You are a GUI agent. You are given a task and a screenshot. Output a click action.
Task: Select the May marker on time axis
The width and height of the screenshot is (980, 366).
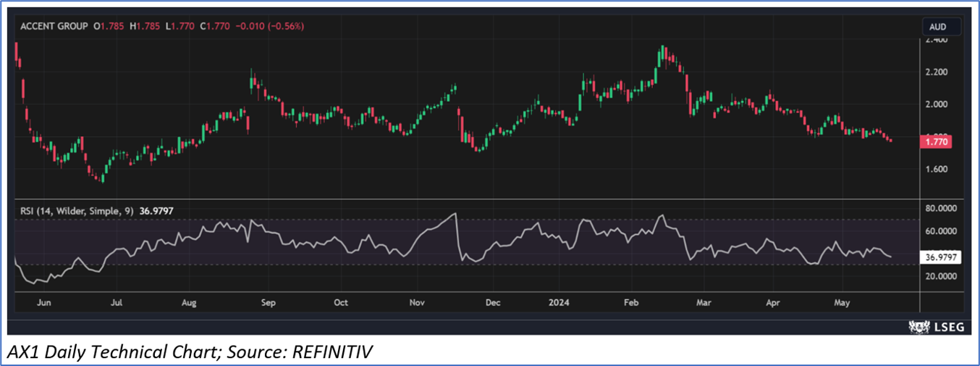[x=841, y=302]
